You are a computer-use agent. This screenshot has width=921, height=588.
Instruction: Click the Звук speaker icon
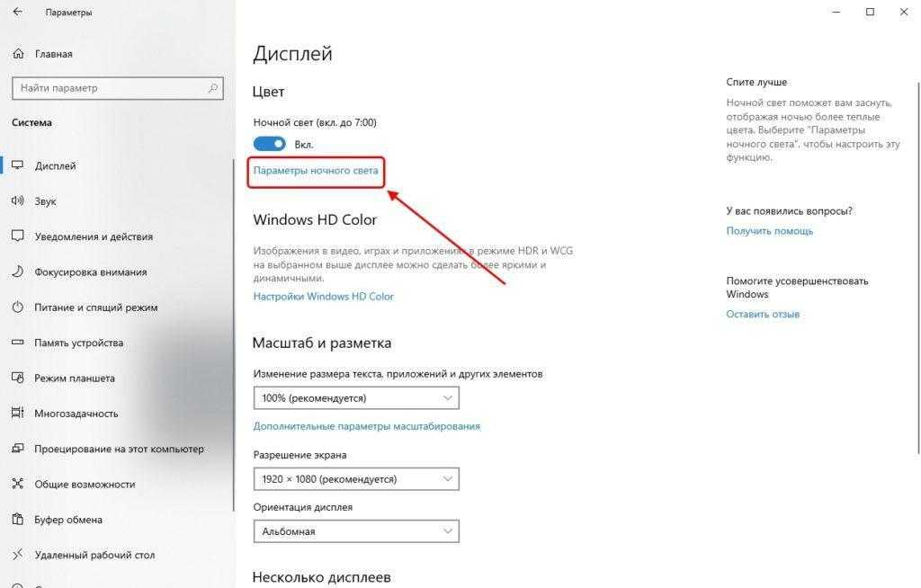(18, 200)
